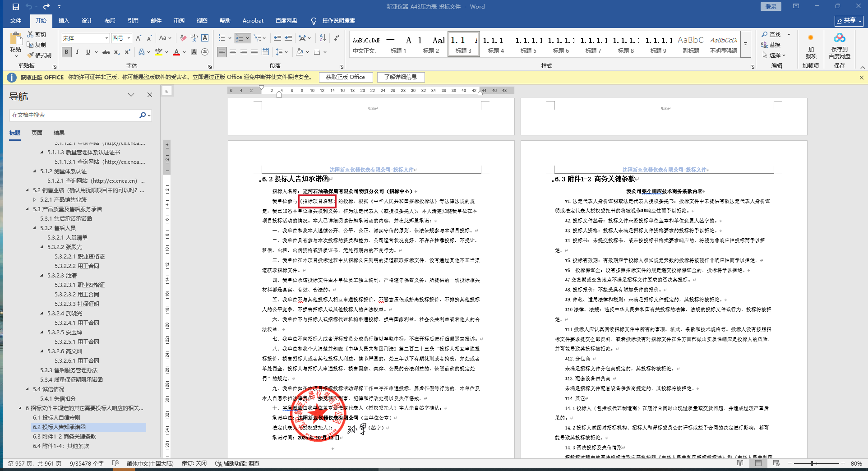This screenshot has width=868, height=471.
Task: Click the 登录 sign-in button
Action: (x=771, y=7)
